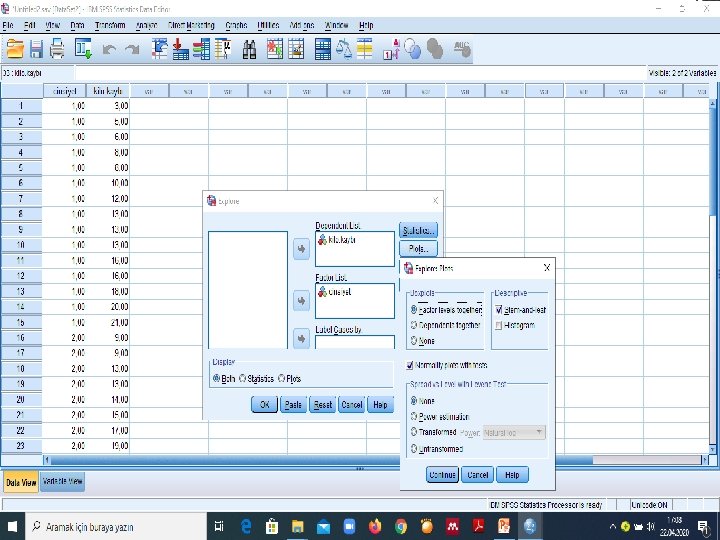Enable the Histogram checkbox
Screen dimensions: 720x540
[x=499, y=325]
